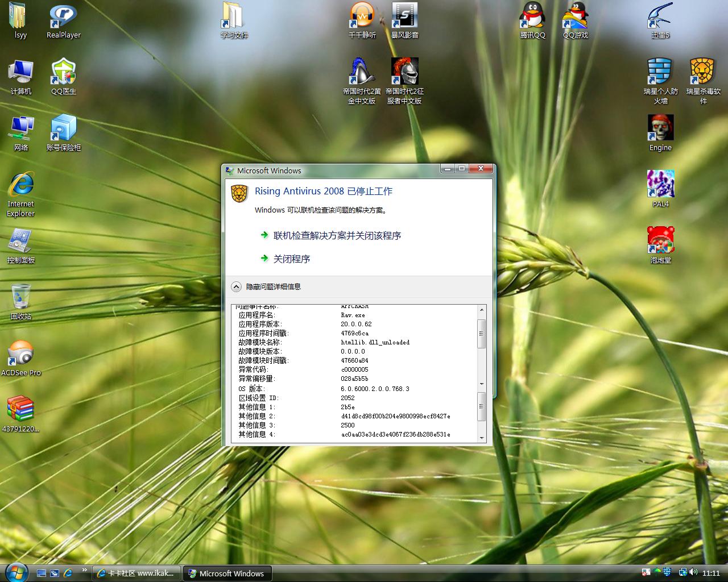Open the Internet Explorer desktop icon
Screen dimensions: 728x582
[20, 194]
